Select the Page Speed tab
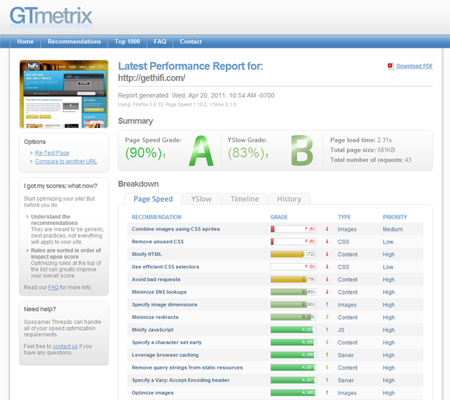 tap(153, 199)
